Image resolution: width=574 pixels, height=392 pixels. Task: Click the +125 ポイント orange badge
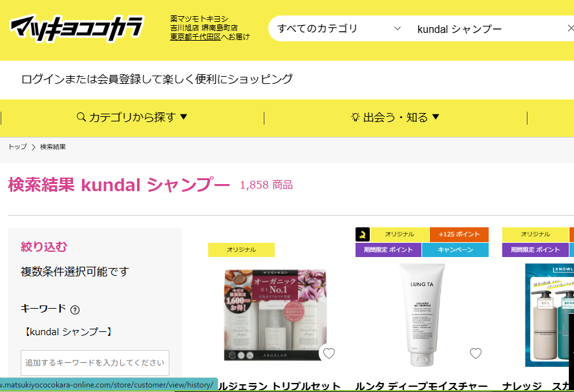click(459, 234)
